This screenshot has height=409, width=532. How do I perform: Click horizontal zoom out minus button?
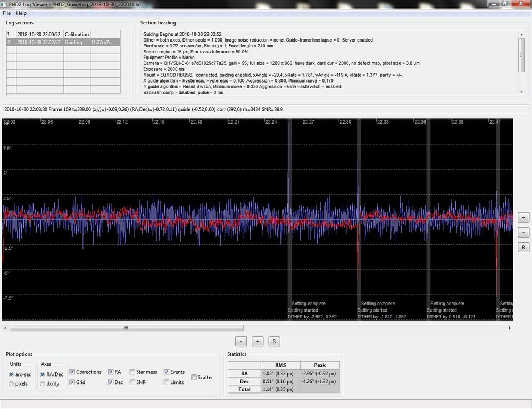point(241,341)
